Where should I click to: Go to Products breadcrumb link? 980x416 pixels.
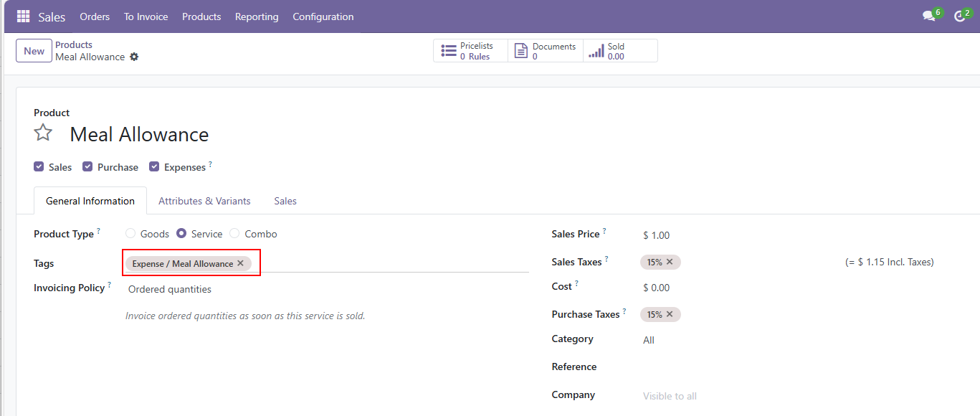tap(74, 44)
